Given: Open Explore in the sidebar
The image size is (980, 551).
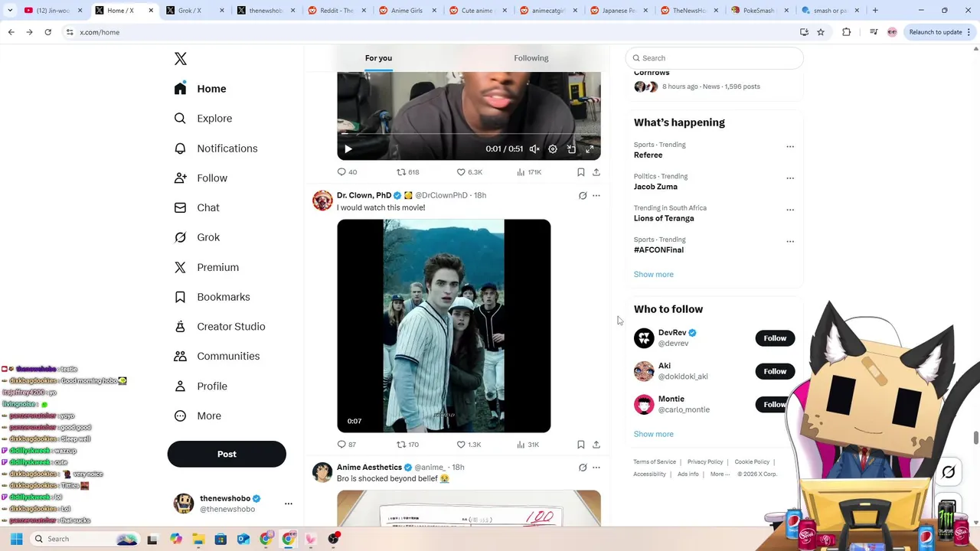Looking at the screenshot, I should (204, 119).
